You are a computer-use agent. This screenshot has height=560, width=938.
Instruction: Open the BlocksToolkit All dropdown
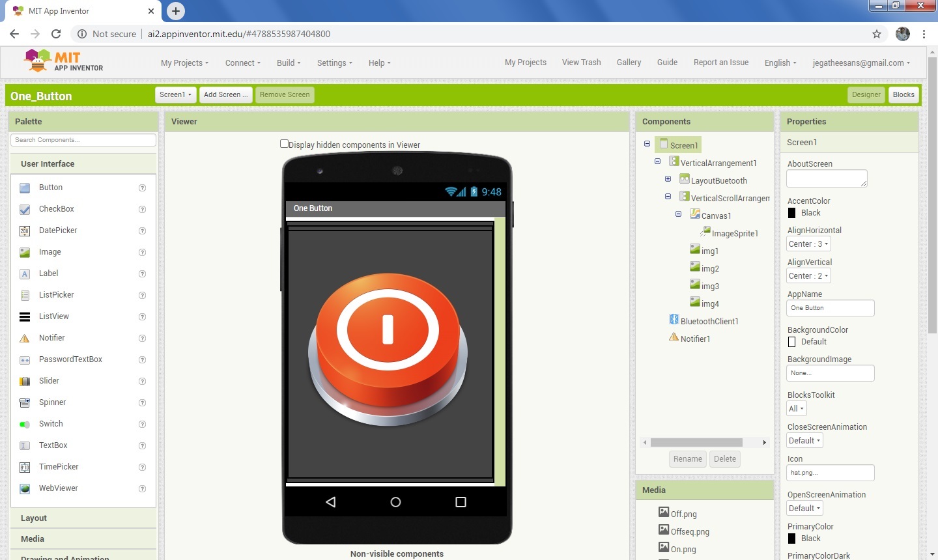[797, 409]
